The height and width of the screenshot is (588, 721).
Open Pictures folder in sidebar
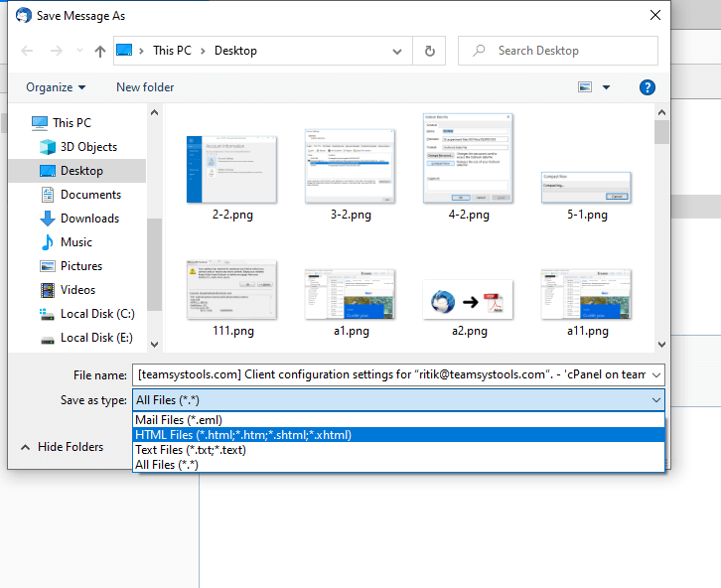coord(81,266)
